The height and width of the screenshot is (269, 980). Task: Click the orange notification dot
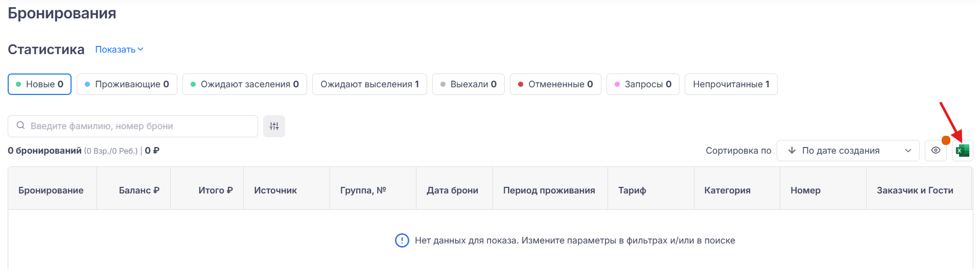pyautogui.click(x=946, y=140)
